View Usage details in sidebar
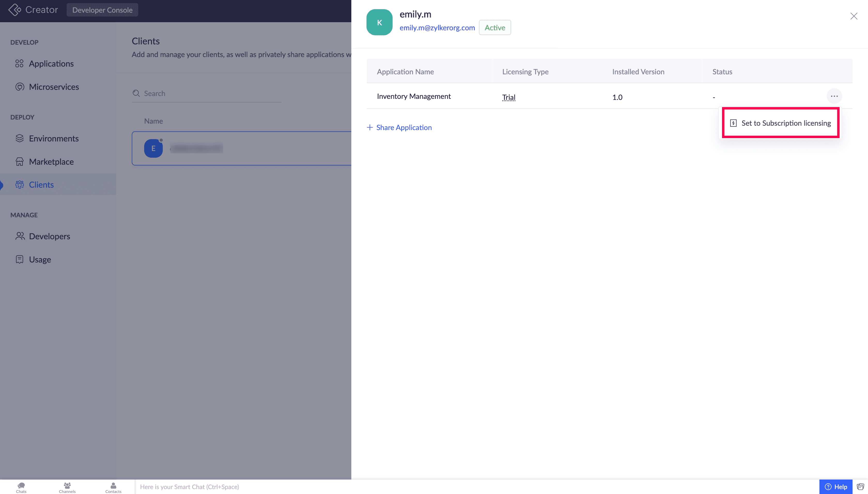868x494 pixels. (40, 260)
